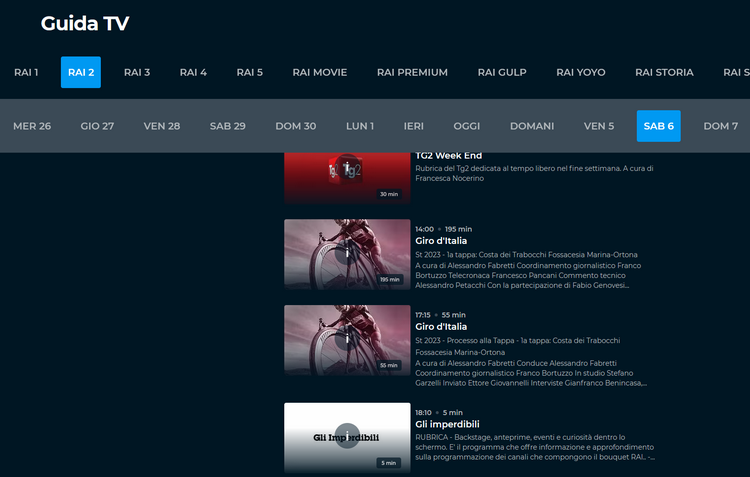Click info icon on 14:00 Giro d'Italia thumbnail
The image size is (750, 477).
coord(347,253)
